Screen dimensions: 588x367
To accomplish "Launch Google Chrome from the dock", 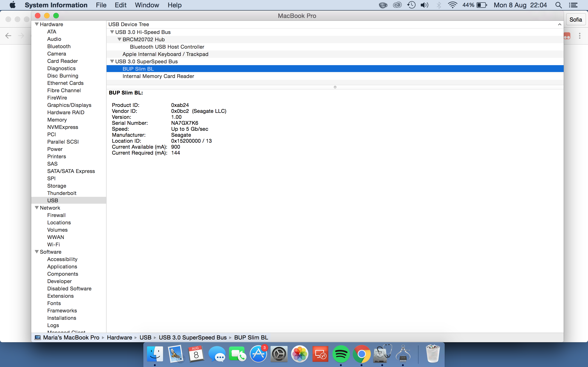I will pos(361,354).
